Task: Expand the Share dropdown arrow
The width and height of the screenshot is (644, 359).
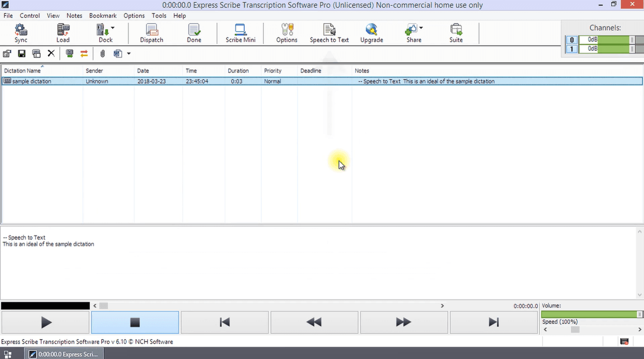Action: 421,28
